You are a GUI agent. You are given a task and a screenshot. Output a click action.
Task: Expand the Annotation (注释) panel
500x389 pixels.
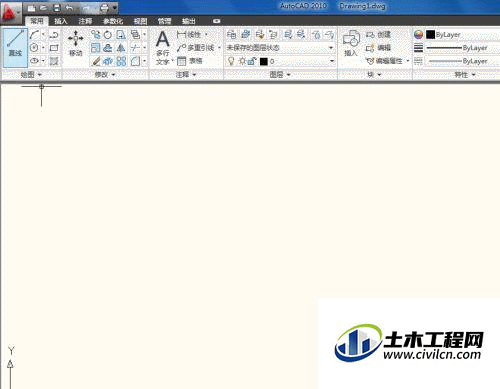(x=186, y=75)
